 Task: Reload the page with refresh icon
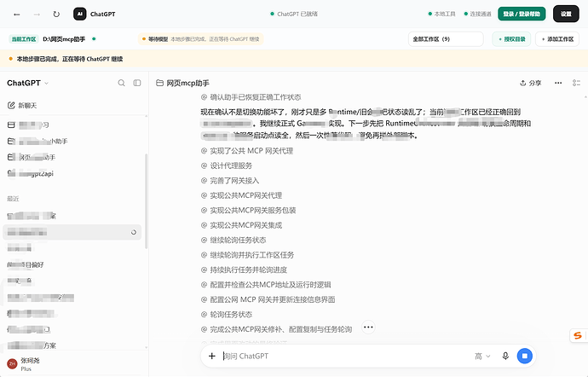coord(56,14)
